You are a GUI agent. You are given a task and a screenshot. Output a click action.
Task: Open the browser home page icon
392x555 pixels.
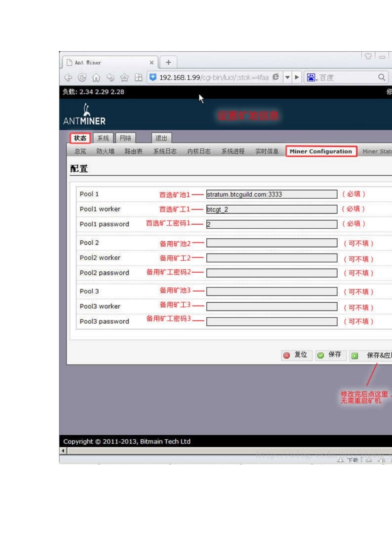click(x=96, y=77)
